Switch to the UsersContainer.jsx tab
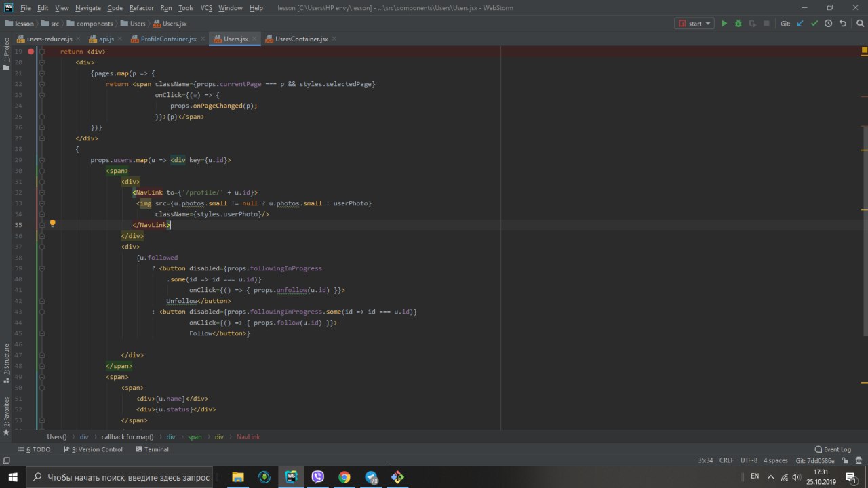This screenshot has width=868, height=488. tap(300, 39)
